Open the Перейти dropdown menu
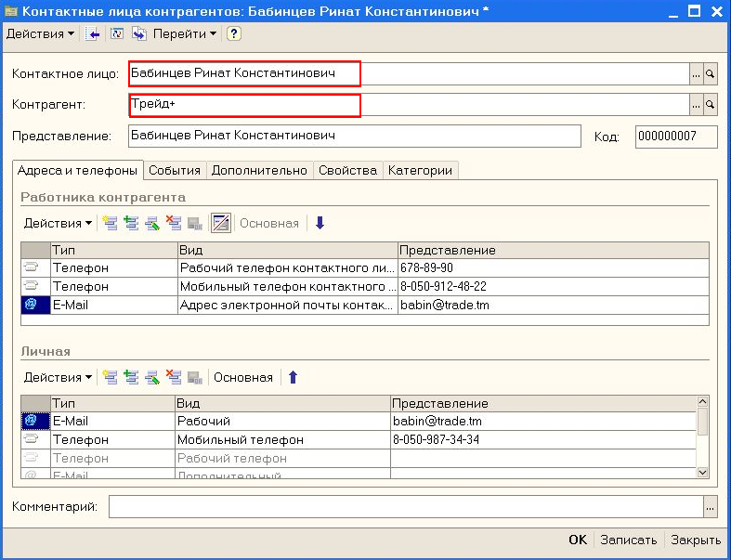 point(185,33)
